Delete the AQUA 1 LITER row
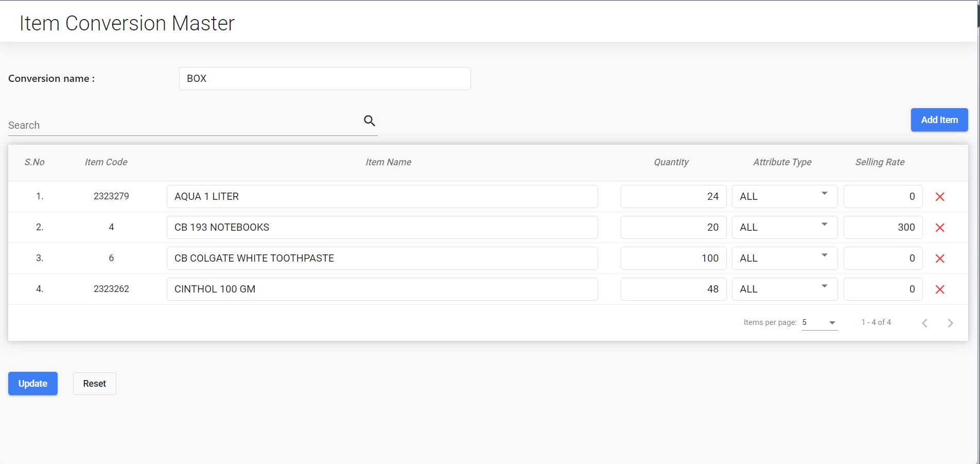980x464 pixels. pyautogui.click(x=940, y=197)
